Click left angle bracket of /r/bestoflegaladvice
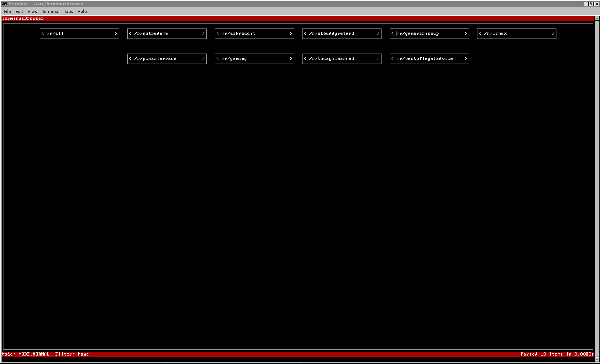Image resolution: width=600 pixels, height=364 pixels. [x=393, y=59]
